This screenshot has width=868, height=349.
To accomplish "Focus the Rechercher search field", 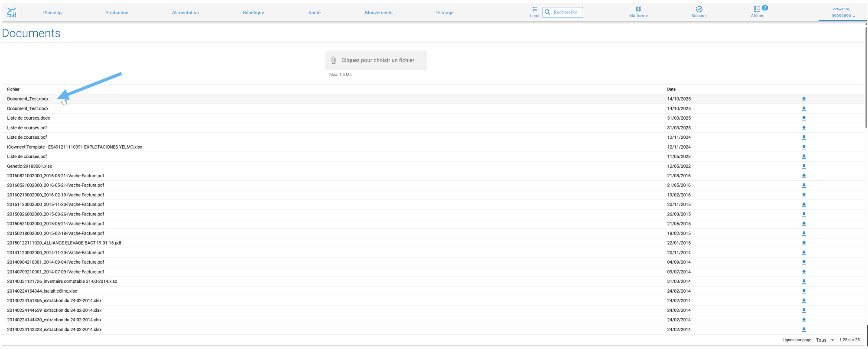I will point(562,12).
